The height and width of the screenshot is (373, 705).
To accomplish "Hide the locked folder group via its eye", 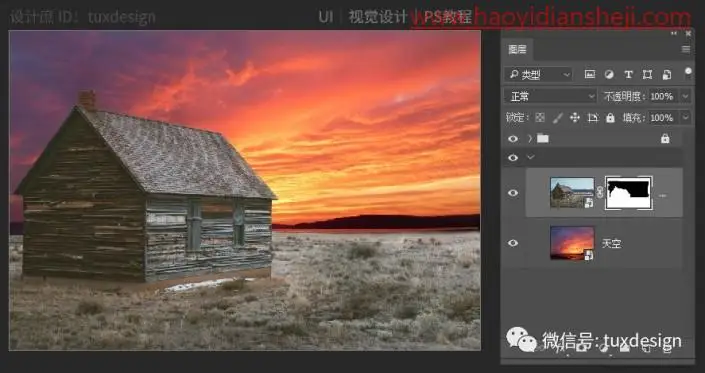I will [513, 139].
